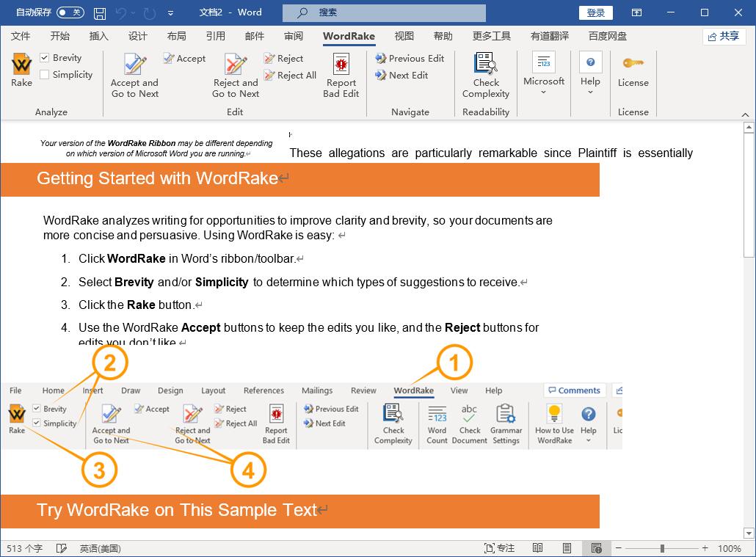Click the zoom slider handle
This screenshot has width=756, height=557.
point(663,548)
